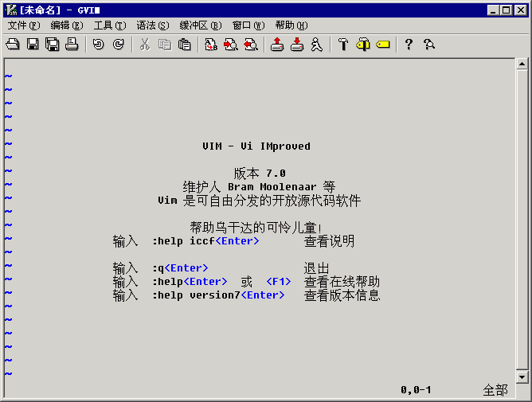Viewport: 532px width, 402px height.
Task: Click the 'VIM - Vi IMproved' title text
Action: (256, 146)
